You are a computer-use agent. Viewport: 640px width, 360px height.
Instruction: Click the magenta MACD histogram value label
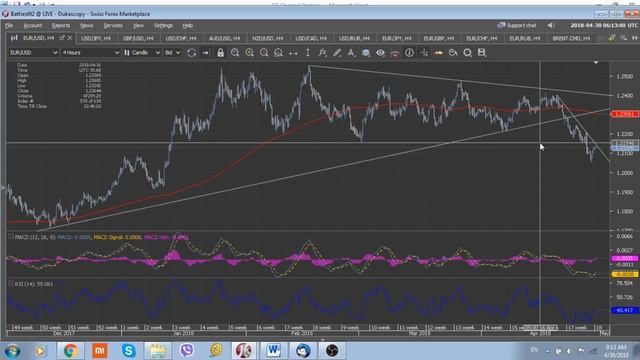(x=624, y=258)
